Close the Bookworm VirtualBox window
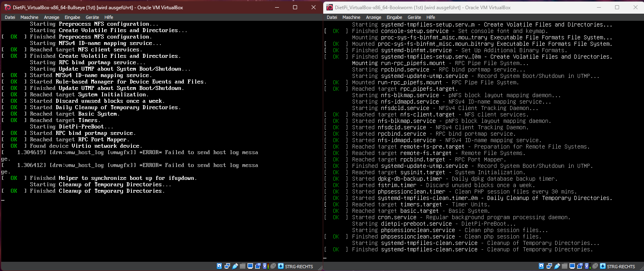Viewport: 644px width, 271px height. pyautogui.click(x=635, y=7)
